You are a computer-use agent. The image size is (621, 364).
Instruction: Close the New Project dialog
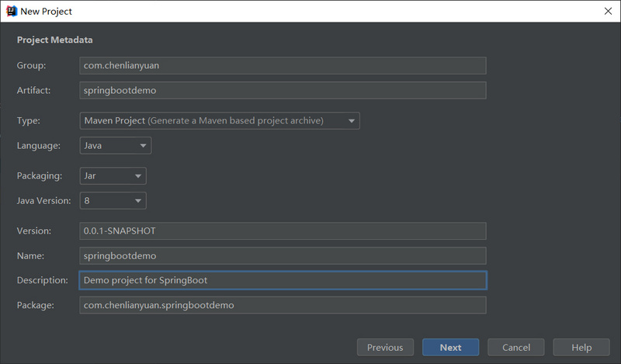(605, 11)
